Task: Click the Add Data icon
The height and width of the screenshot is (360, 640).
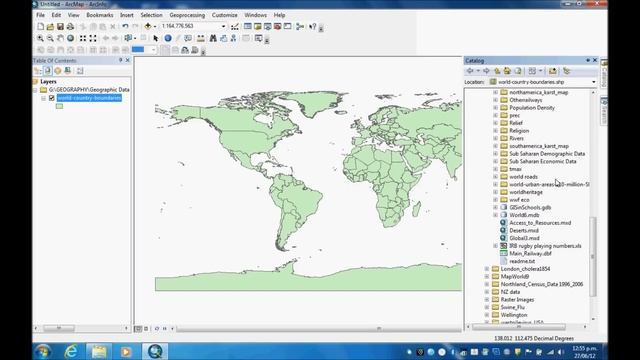Action: pos(148,27)
